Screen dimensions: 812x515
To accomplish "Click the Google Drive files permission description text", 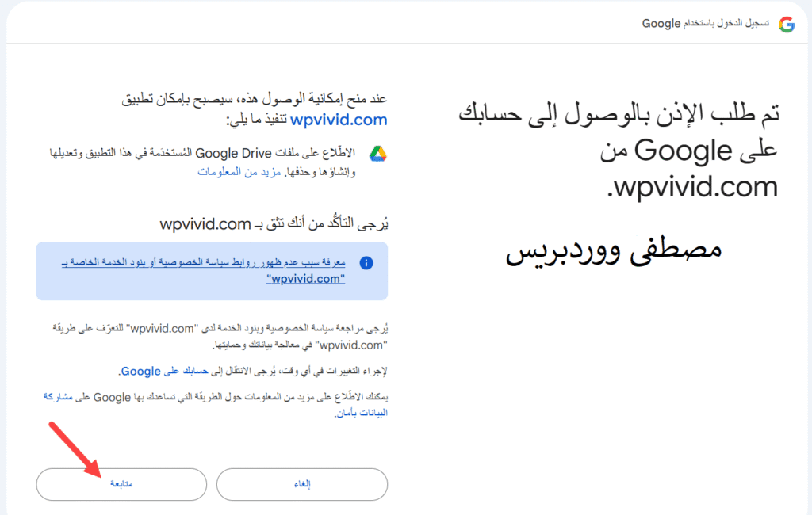I will [202, 162].
